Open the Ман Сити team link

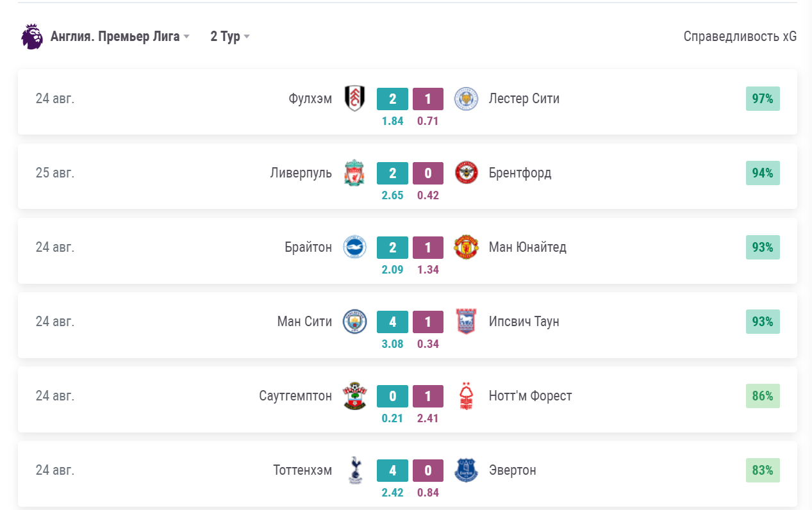tap(304, 322)
